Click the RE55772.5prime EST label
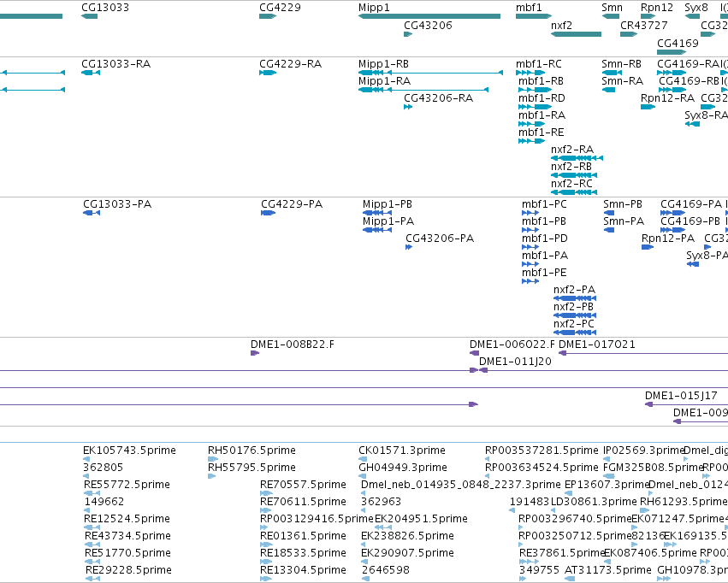 click(127, 484)
